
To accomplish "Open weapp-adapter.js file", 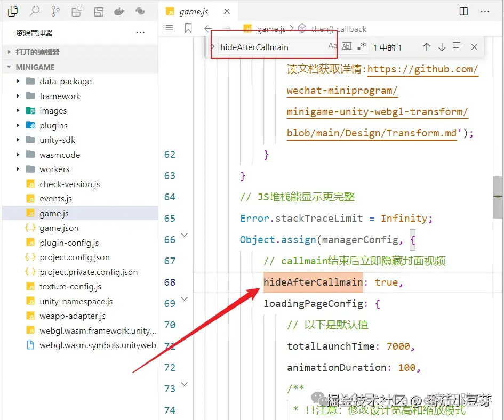I will click(73, 316).
